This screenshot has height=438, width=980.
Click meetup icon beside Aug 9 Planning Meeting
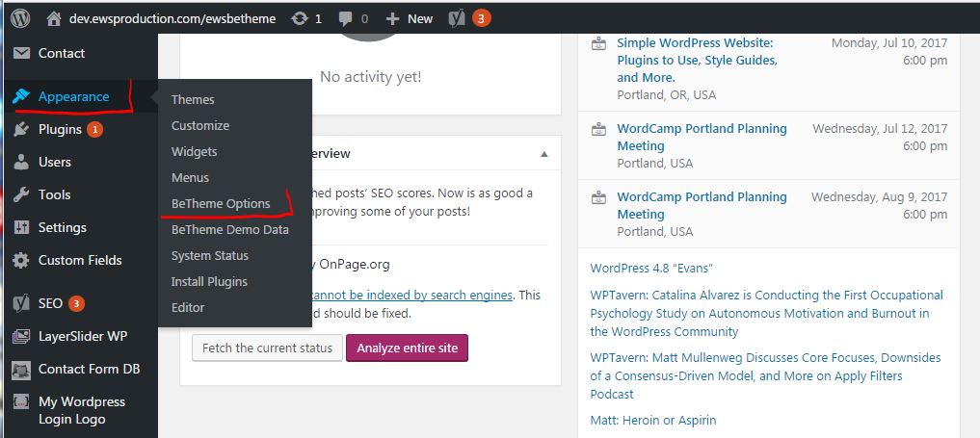[598, 197]
